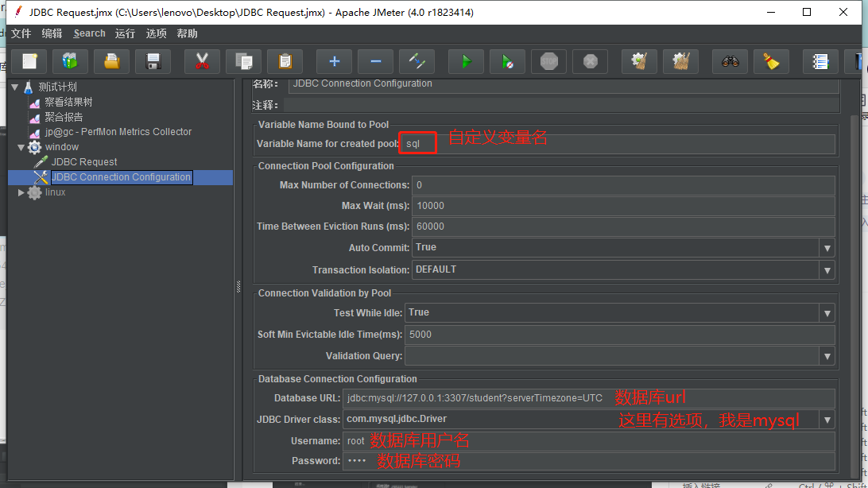Click the 名称 name input field
Viewport: 868px width, 488px height.
pos(564,84)
